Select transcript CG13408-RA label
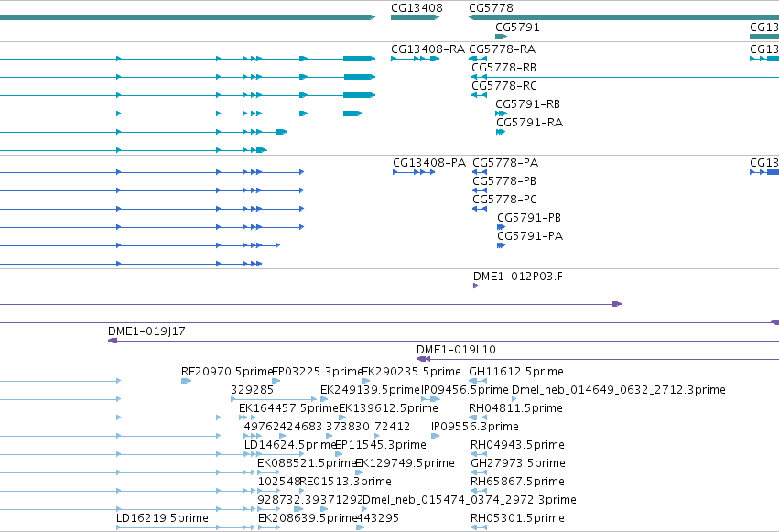The image size is (779, 532). 427,49
